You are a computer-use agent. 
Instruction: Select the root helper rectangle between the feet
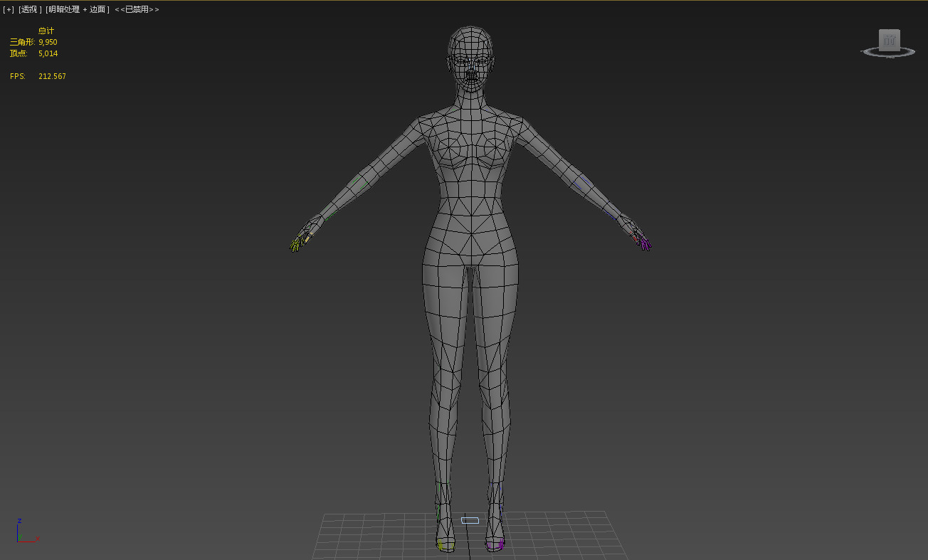point(470,520)
